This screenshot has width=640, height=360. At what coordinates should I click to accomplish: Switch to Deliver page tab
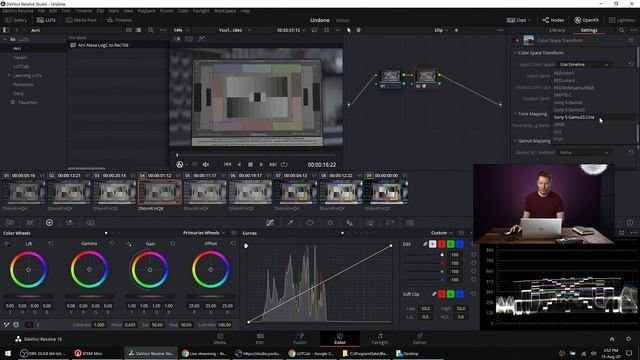point(419,339)
